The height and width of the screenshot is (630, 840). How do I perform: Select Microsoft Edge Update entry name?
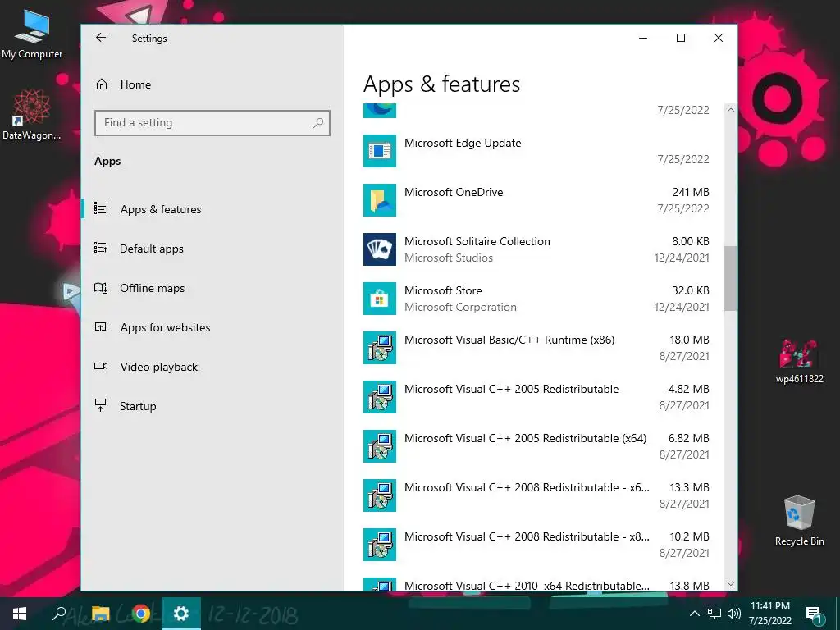(463, 143)
